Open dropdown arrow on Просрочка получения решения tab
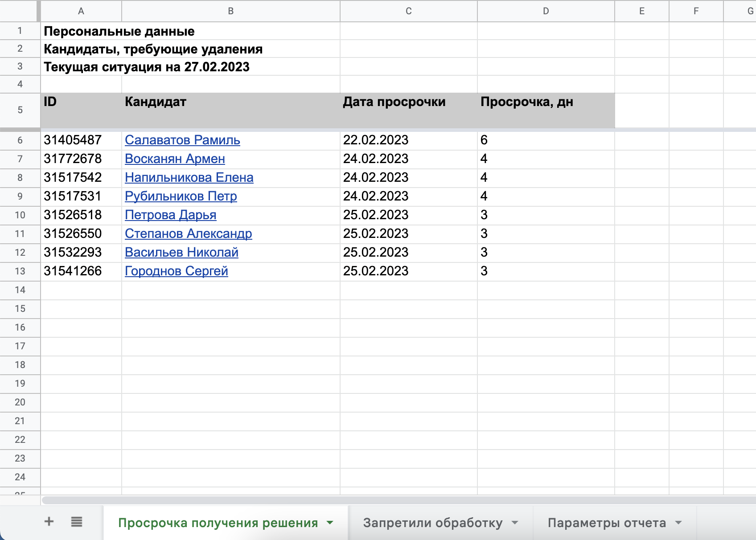This screenshot has height=540, width=756. (330, 523)
